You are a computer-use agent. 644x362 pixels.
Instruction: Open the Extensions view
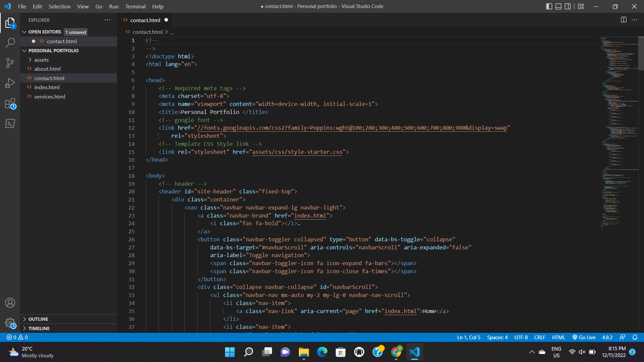click(10, 104)
